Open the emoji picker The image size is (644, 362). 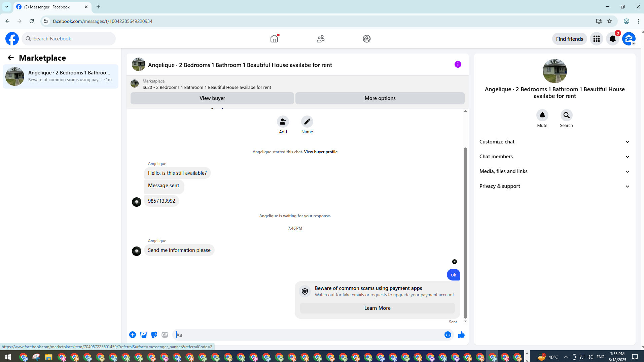click(448, 335)
